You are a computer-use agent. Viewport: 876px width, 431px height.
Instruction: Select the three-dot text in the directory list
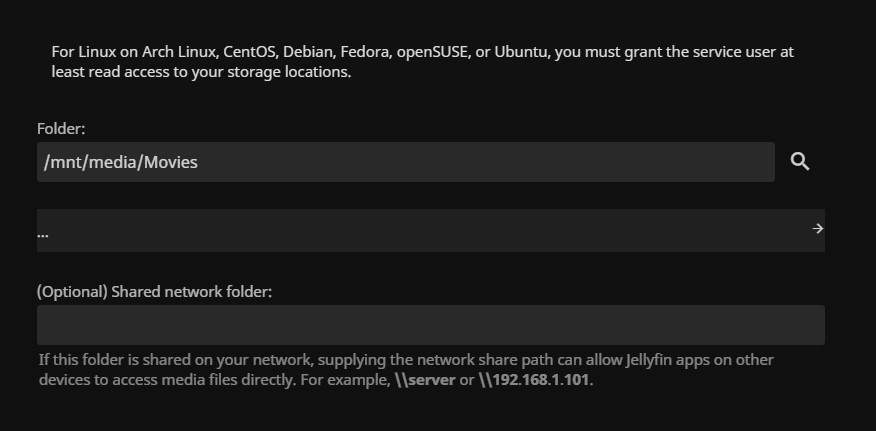pyautogui.click(x=42, y=234)
